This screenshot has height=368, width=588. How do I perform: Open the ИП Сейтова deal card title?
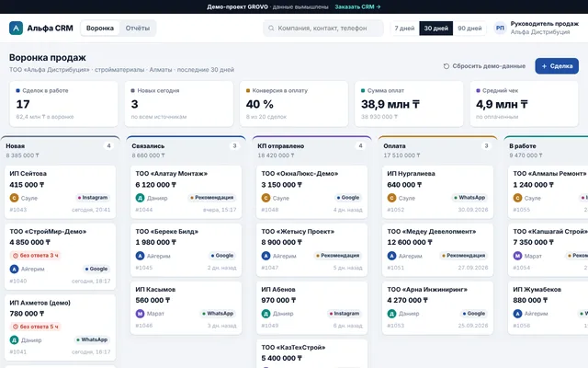(x=28, y=174)
